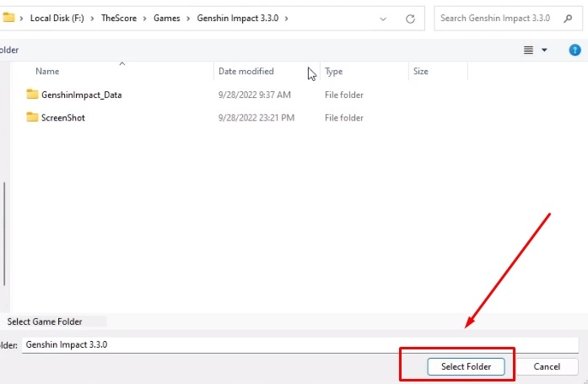The image size is (588, 384).
Task: Click the ScreenShot folder icon
Action: [x=32, y=117]
